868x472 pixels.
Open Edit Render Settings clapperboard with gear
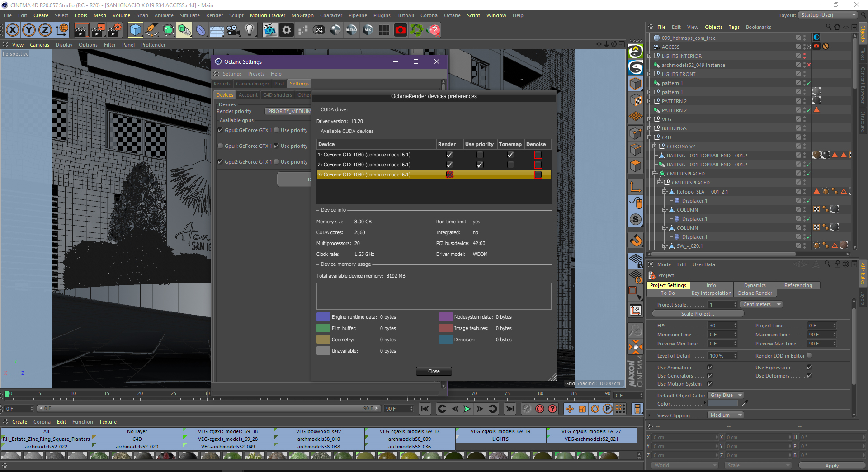pos(115,30)
